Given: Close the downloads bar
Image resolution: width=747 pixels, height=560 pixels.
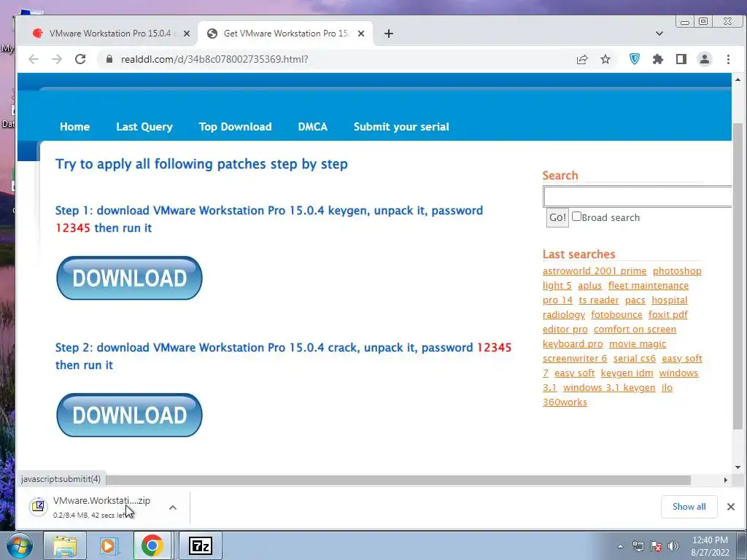Looking at the screenshot, I should coord(731,507).
